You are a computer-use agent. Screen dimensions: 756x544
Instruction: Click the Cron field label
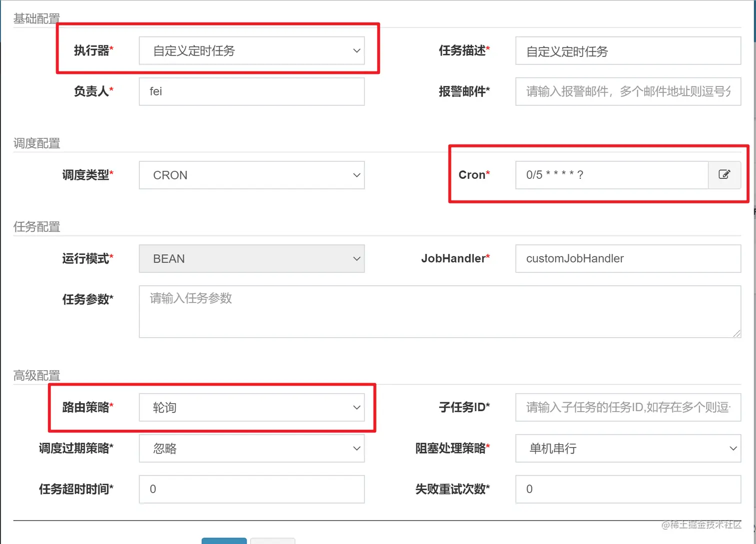click(x=474, y=175)
